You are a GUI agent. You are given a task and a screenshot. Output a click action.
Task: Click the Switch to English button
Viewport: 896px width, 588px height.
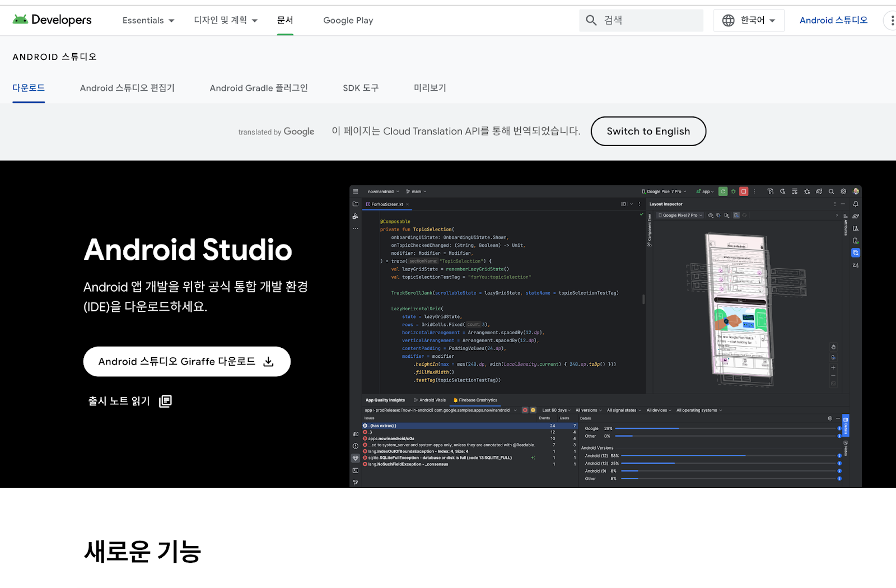coord(648,131)
